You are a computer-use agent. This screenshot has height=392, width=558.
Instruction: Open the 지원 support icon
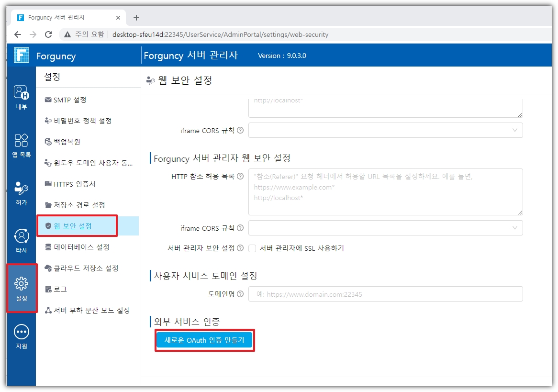coord(22,336)
